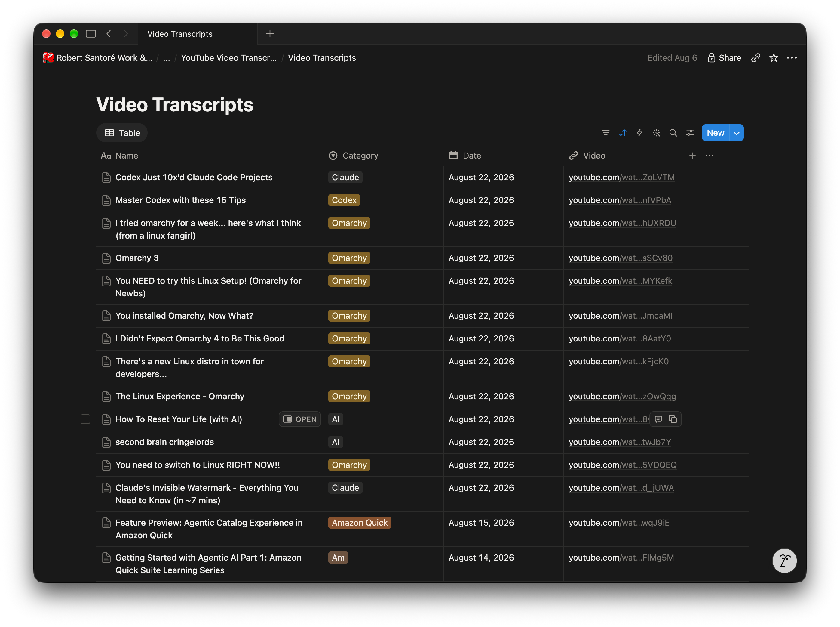
Task: Open 'You installed Omarchy, Now What?' row
Action: point(184,316)
